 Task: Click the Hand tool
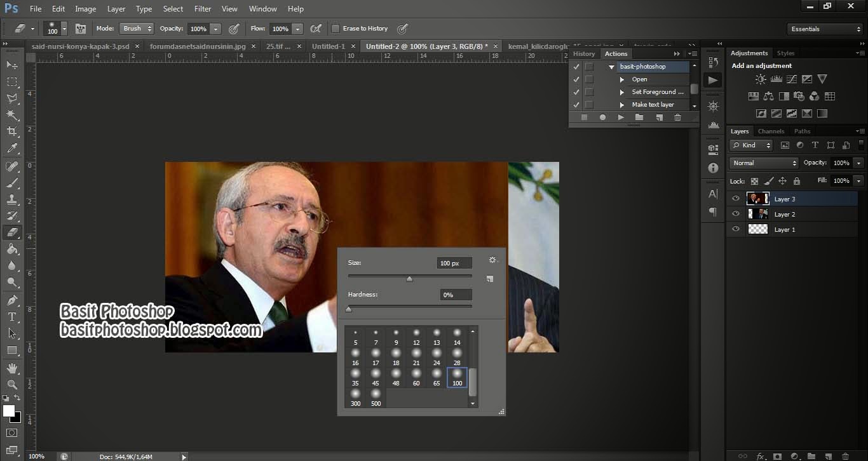coord(12,368)
